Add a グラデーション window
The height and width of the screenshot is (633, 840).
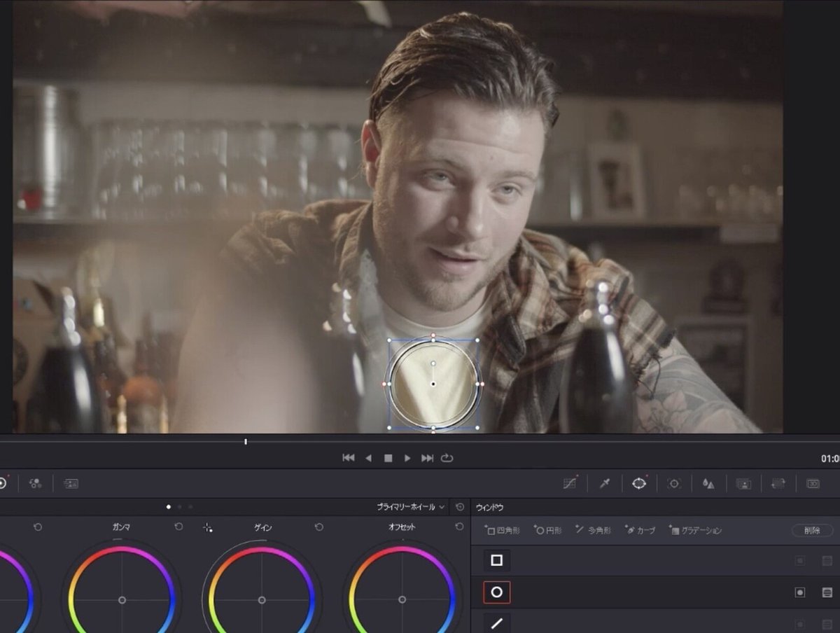[695, 531]
